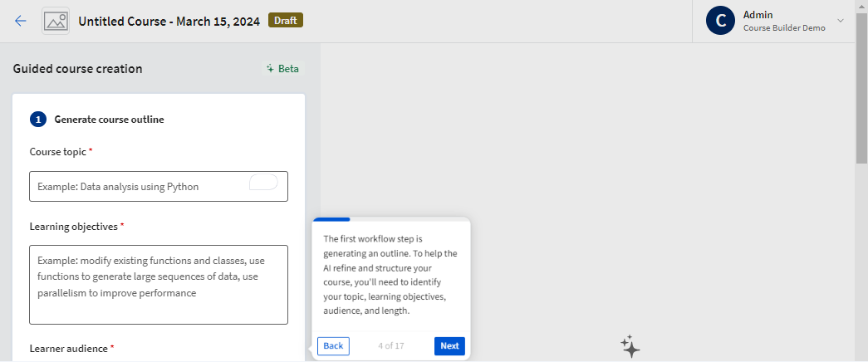Expand the Admin account dropdown chevron

click(x=840, y=21)
